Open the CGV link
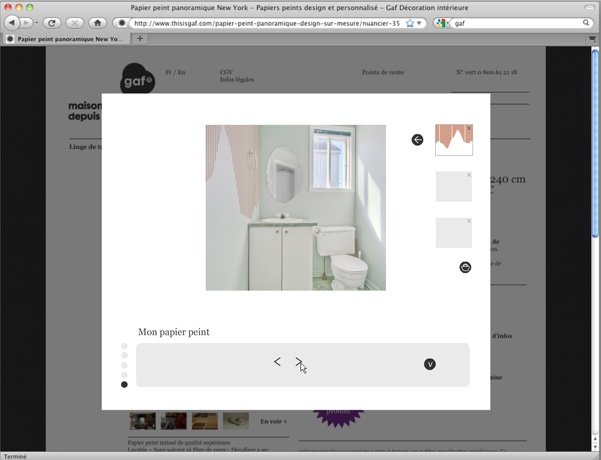 (x=226, y=72)
